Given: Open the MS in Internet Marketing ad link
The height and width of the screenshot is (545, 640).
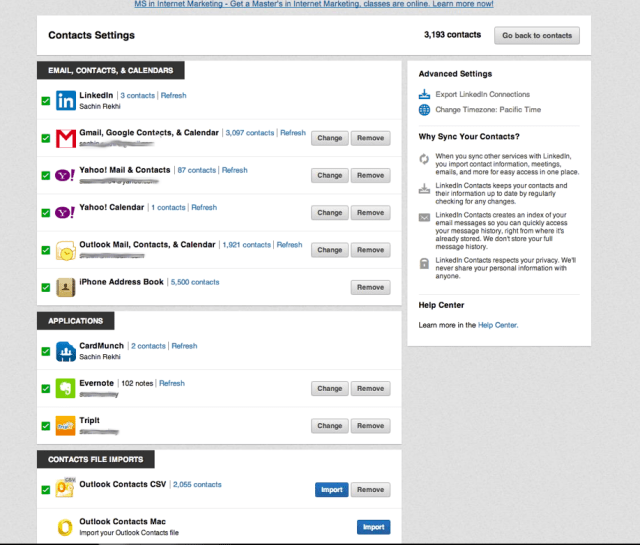Looking at the screenshot, I should 314,4.
